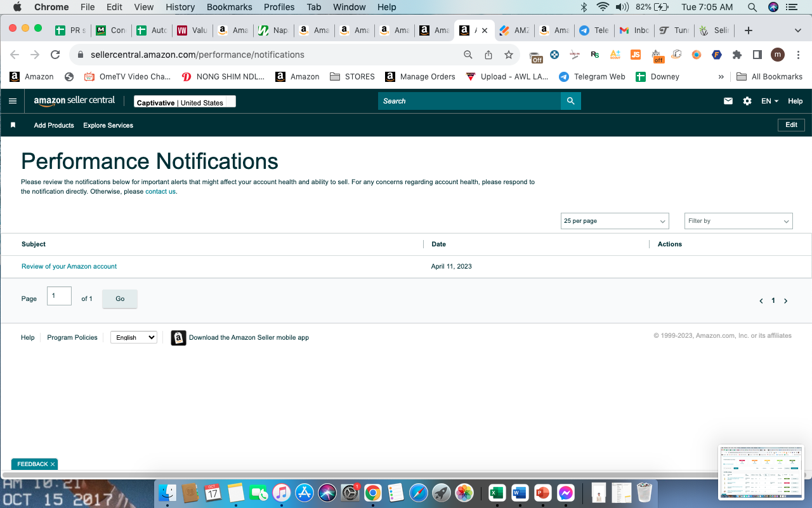Open the Chrome Extensions puzzle icon
Viewport: 812px width, 508px height.
737,55
